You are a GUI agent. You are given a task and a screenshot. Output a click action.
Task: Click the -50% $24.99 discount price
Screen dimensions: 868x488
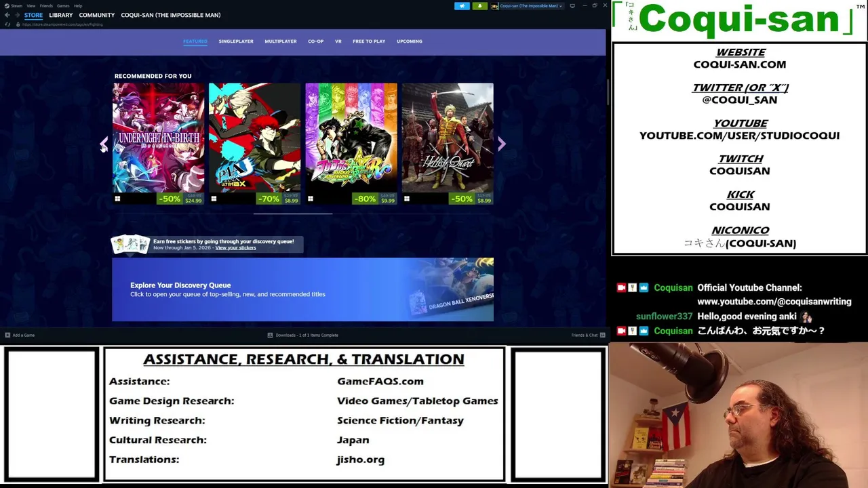180,199
